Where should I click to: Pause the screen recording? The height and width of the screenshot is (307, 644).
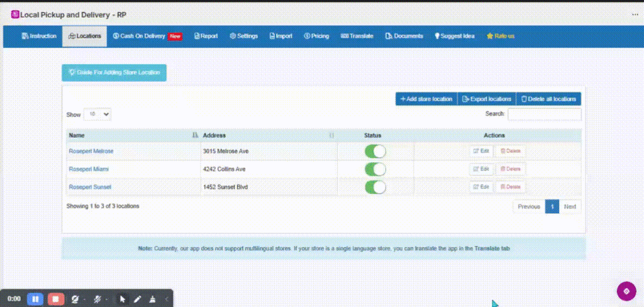35,299
